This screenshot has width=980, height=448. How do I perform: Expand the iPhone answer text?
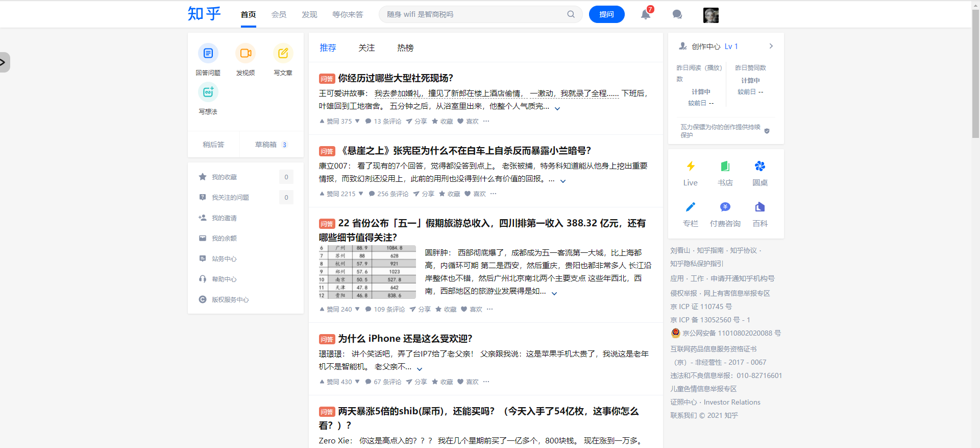tap(420, 369)
